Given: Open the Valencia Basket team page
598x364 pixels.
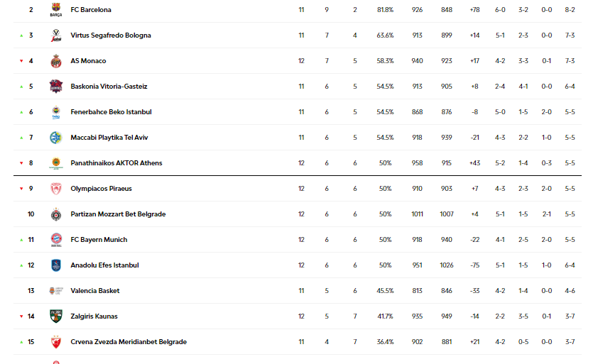Looking at the screenshot, I should tap(94, 291).
